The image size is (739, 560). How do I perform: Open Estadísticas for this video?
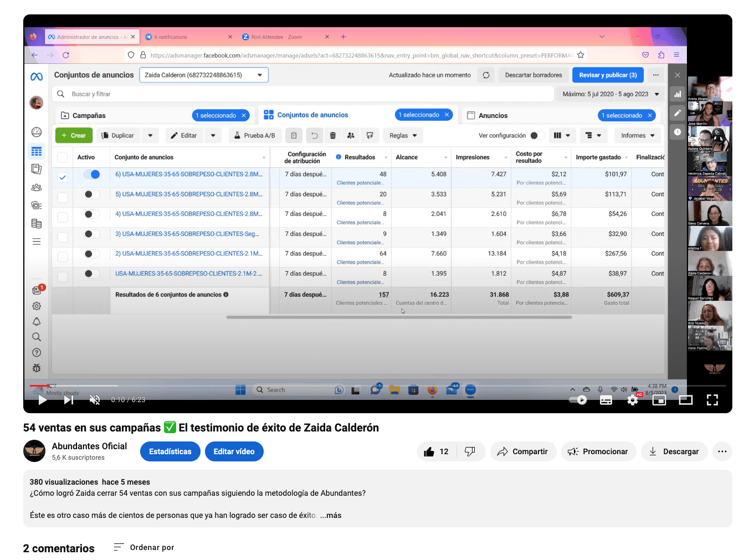[170, 451]
